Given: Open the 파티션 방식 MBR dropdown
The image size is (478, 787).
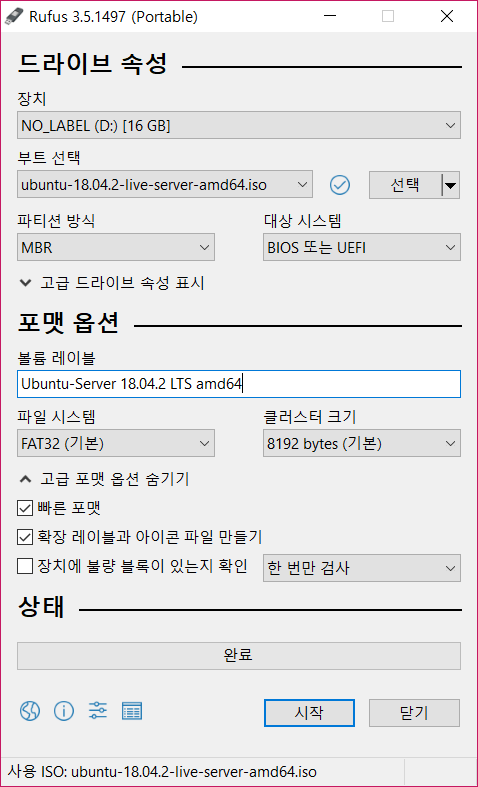Looking at the screenshot, I should click(x=116, y=247).
